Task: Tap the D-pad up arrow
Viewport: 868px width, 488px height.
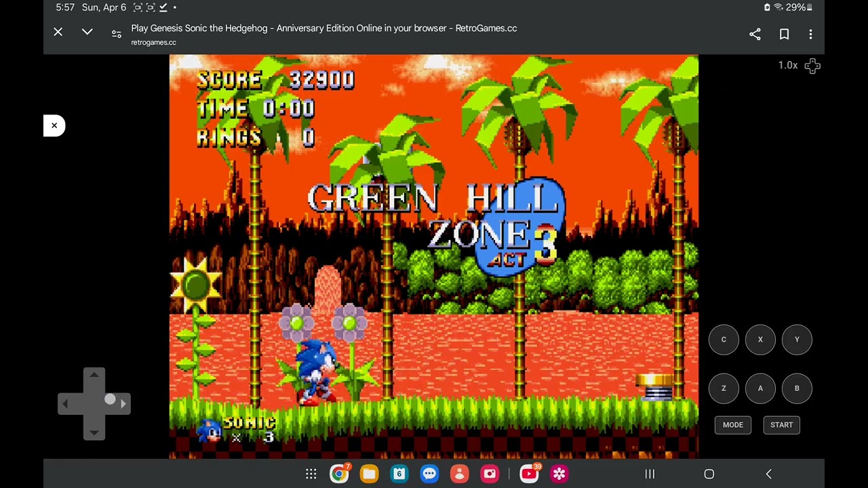Action: pos(94,376)
